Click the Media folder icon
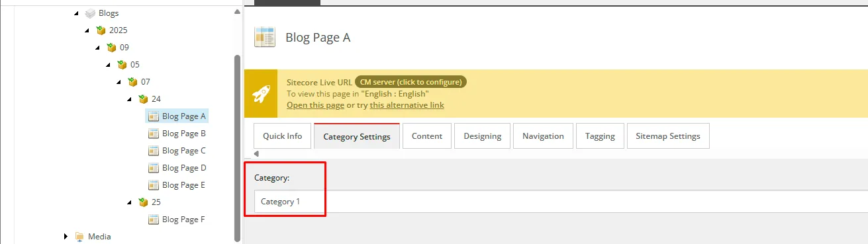Image resolution: width=868 pixels, height=244 pixels. pyautogui.click(x=79, y=236)
